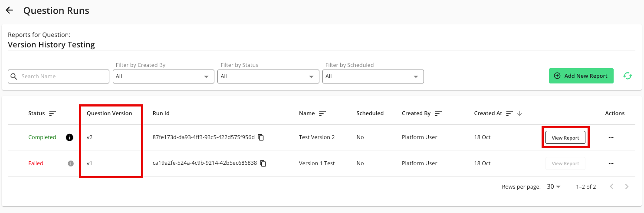
Task: Open the Filter by Created By dropdown
Action: (x=163, y=77)
